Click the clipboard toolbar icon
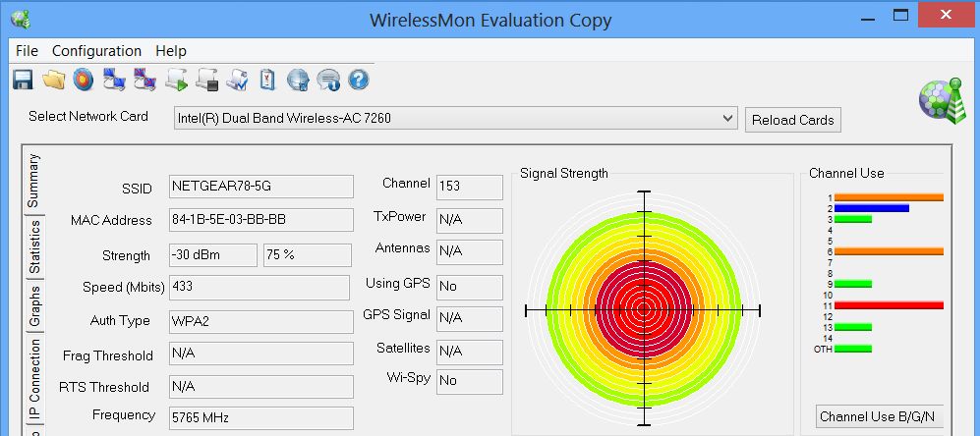This screenshot has width=980, height=436. [267, 80]
